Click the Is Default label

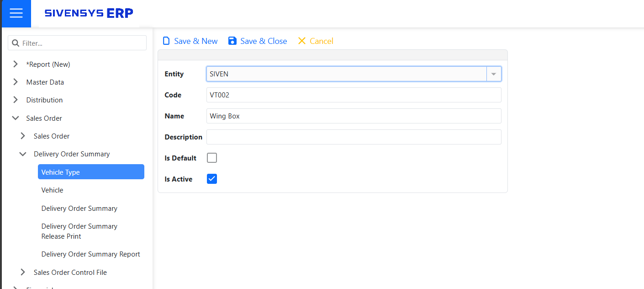[x=180, y=158]
